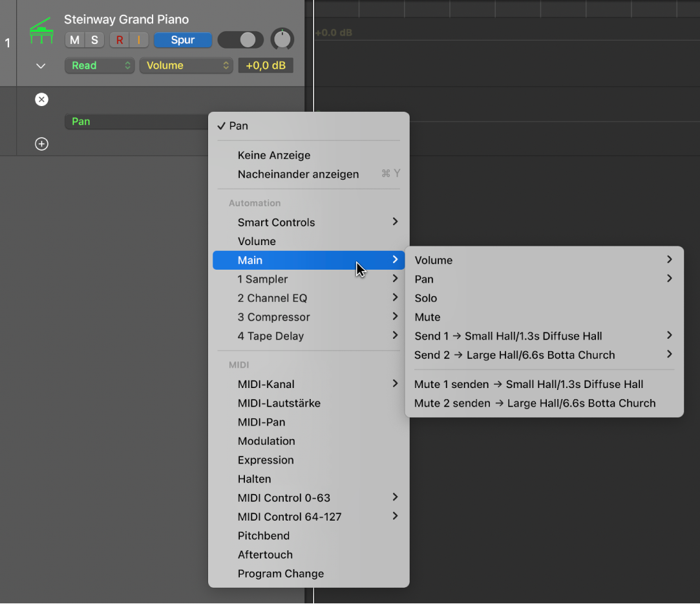Collapse track with the disclosure chevron

point(41,66)
